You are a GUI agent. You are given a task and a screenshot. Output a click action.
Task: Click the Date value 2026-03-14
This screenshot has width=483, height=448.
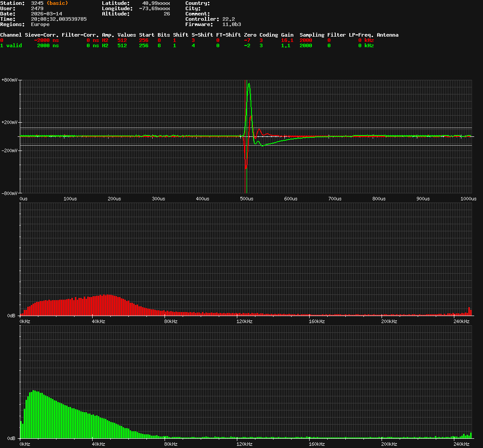coord(46,14)
